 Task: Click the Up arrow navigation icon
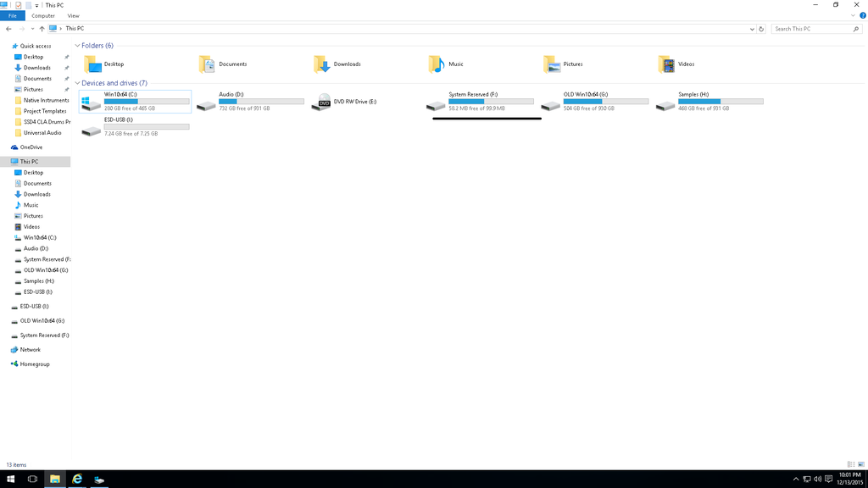pyautogui.click(x=42, y=29)
